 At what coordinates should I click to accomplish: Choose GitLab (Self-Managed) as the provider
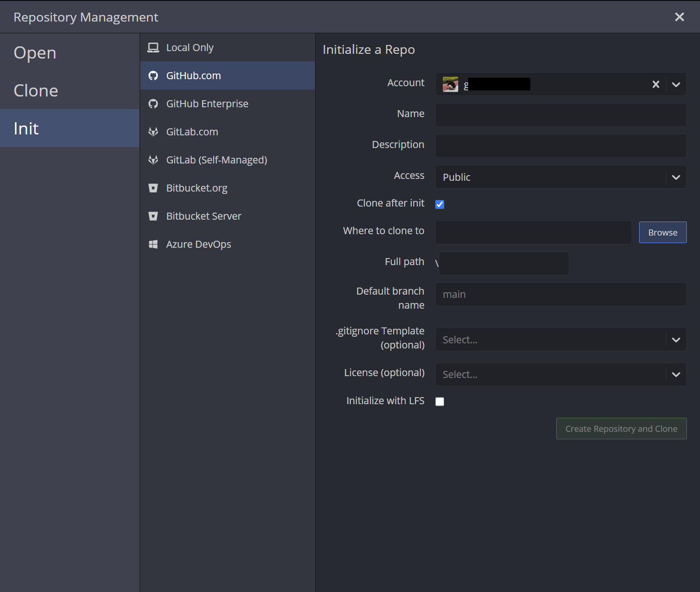(x=228, y=160)
